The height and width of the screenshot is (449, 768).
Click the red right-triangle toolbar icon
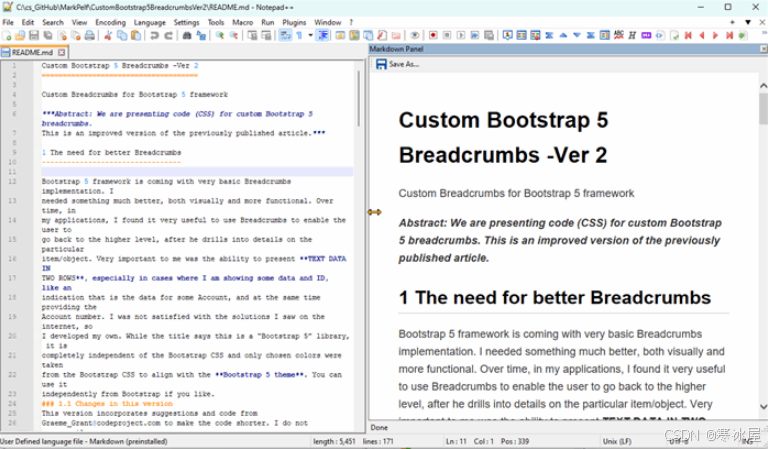click(x=716, y=35)
